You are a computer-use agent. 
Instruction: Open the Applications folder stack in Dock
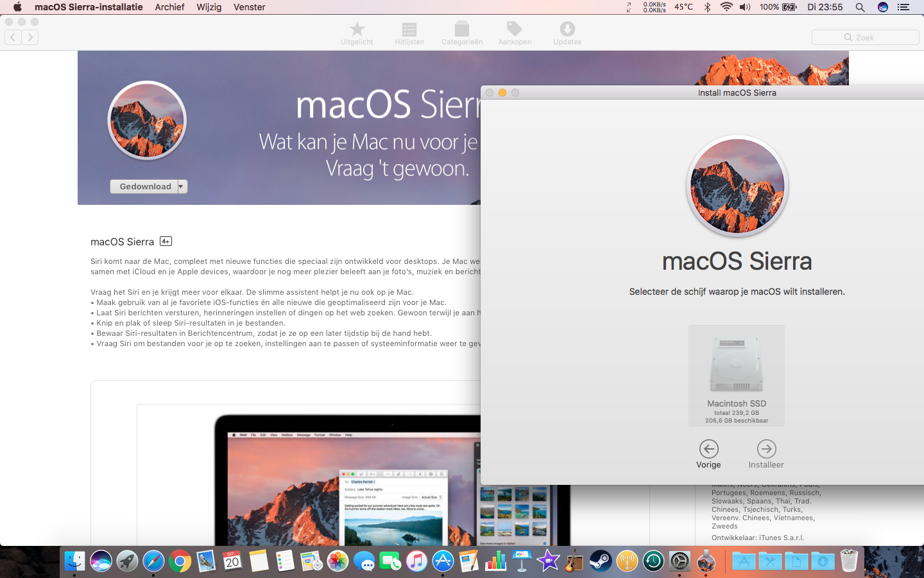click(x=744, y=561)
